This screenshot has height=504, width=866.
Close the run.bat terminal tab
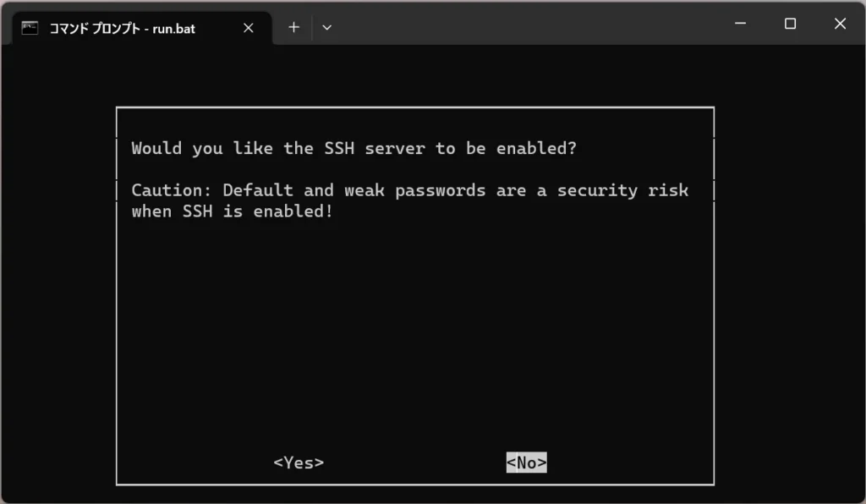pyautogui.click(x=248, y=27)
